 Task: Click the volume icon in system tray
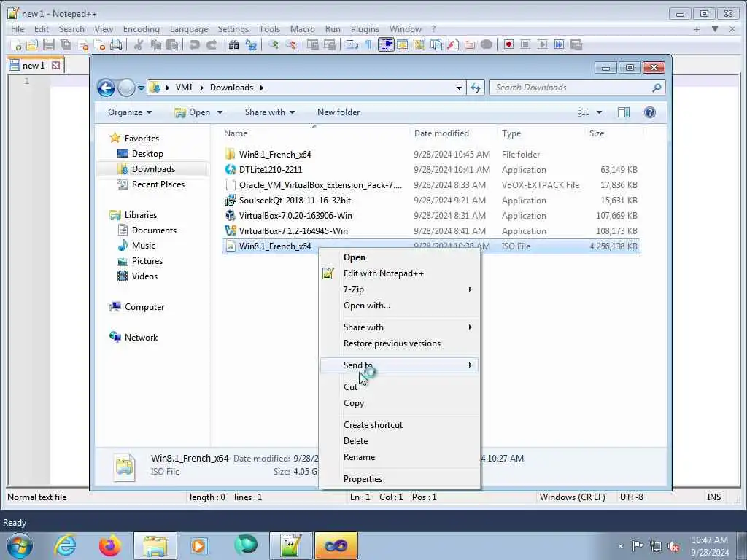(673, 547)
